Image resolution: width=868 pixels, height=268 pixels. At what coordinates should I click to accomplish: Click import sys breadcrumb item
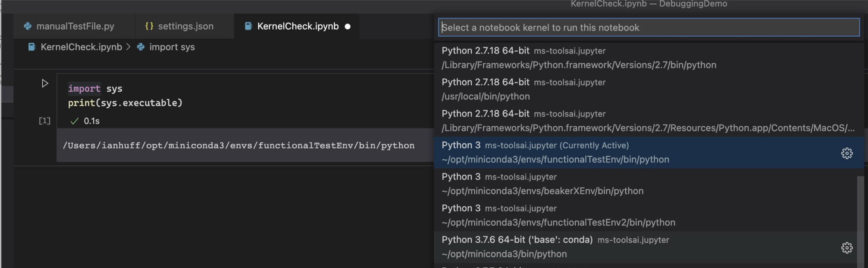(172, 47)
